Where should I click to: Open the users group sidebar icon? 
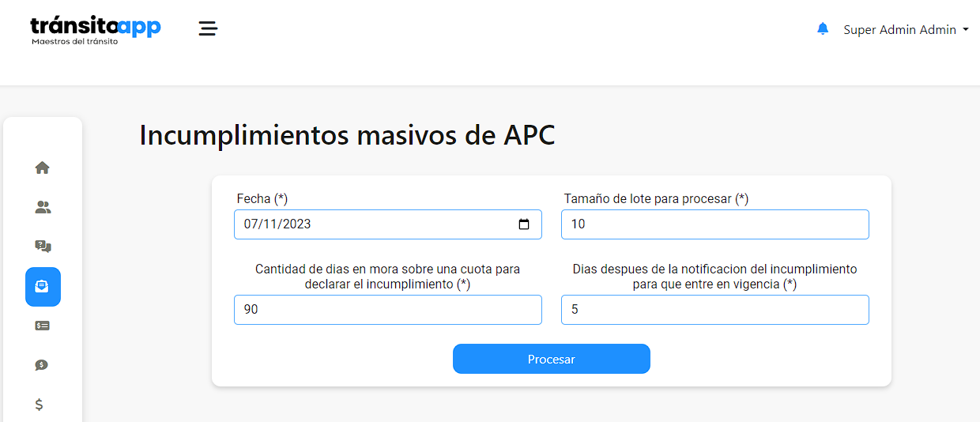[x=43, y=207]
